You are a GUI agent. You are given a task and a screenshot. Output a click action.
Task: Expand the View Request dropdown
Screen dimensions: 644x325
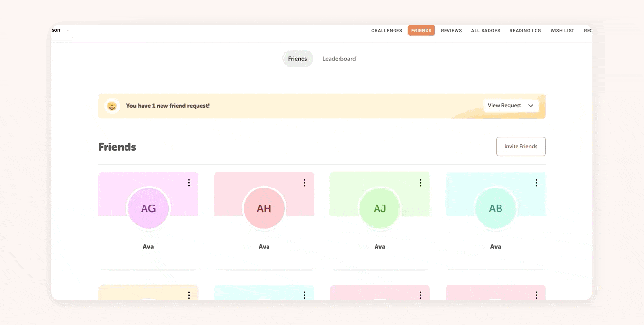point(511,105)
